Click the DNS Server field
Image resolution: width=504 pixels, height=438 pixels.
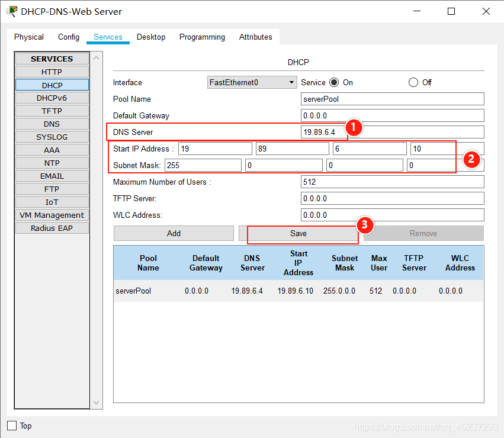[393, 132]
